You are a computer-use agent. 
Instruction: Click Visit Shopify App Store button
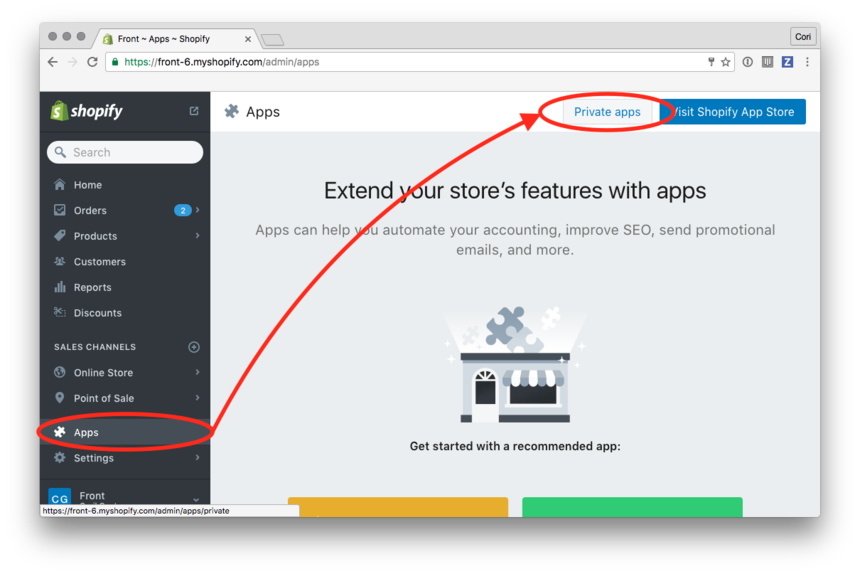732,112
